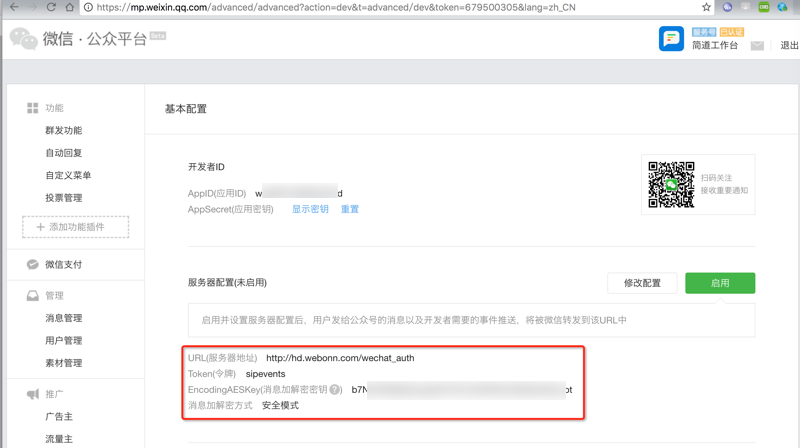
Task: Open the 简道工作台 account avatar
Action: (x=671, y=39)
